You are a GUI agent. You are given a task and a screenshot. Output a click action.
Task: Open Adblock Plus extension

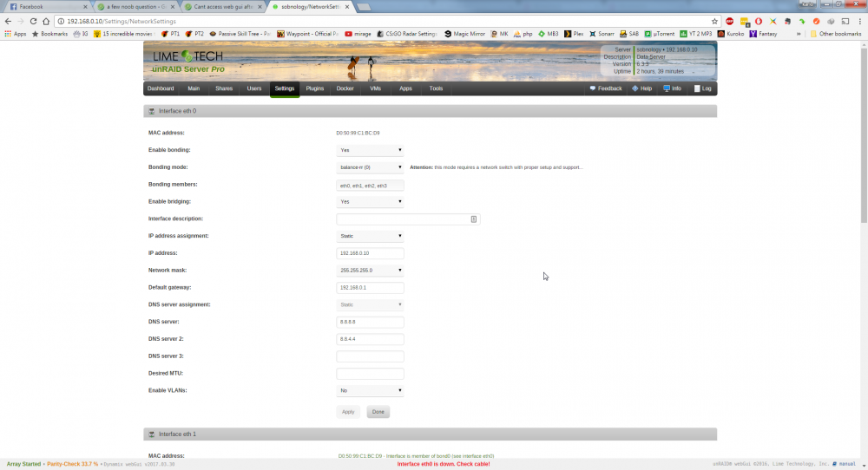pos(730,21)
